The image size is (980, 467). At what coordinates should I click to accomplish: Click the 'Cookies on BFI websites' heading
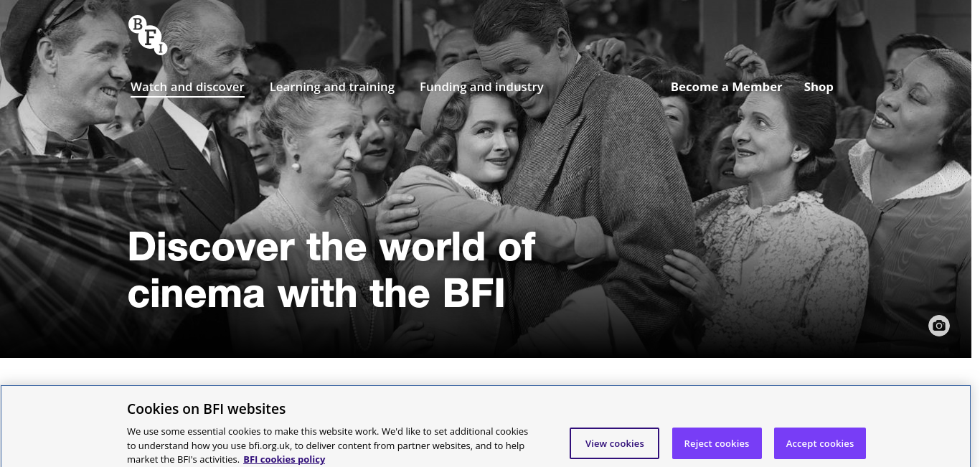[207, 409]
